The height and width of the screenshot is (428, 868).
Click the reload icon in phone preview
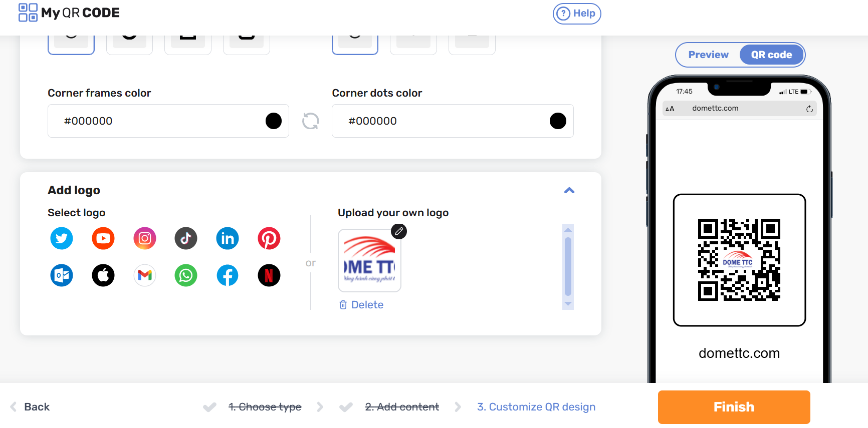point(809,109)
